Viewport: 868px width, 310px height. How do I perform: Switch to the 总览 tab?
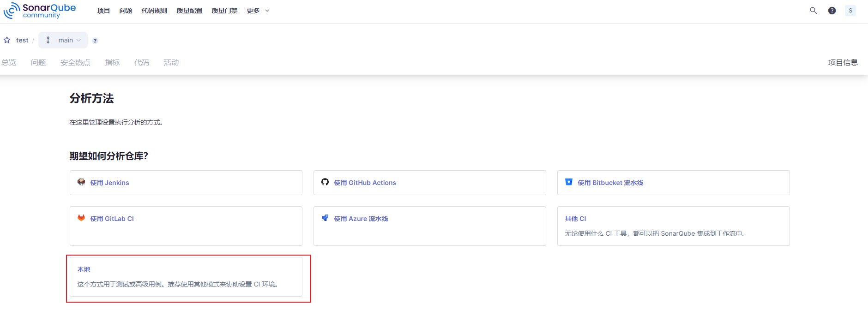(9, 62)
